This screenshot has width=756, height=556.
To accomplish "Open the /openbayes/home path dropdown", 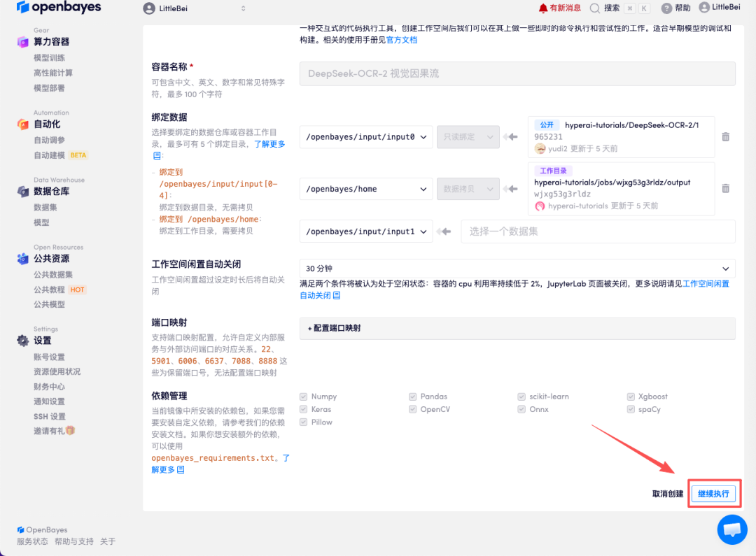I will (366, 189).
